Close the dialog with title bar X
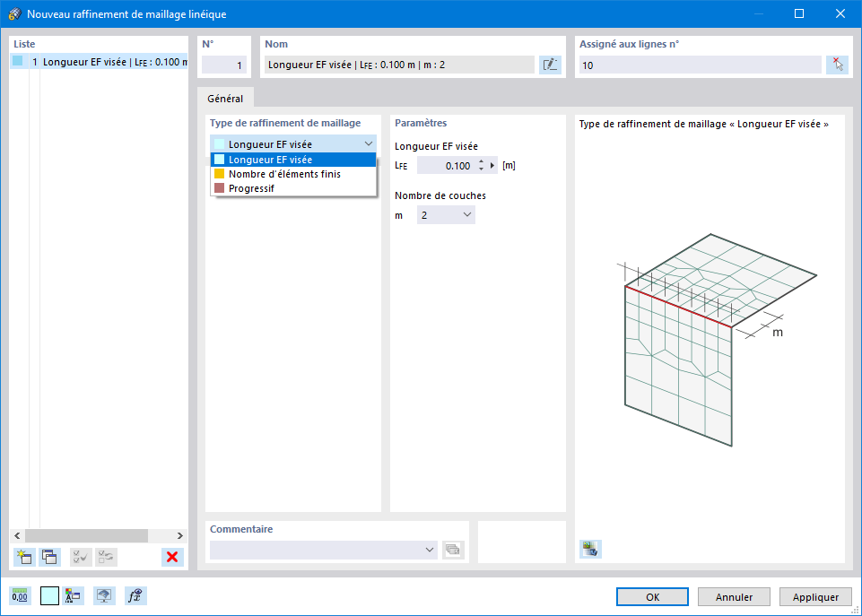The image size is (862, 616). pos(840,13)
